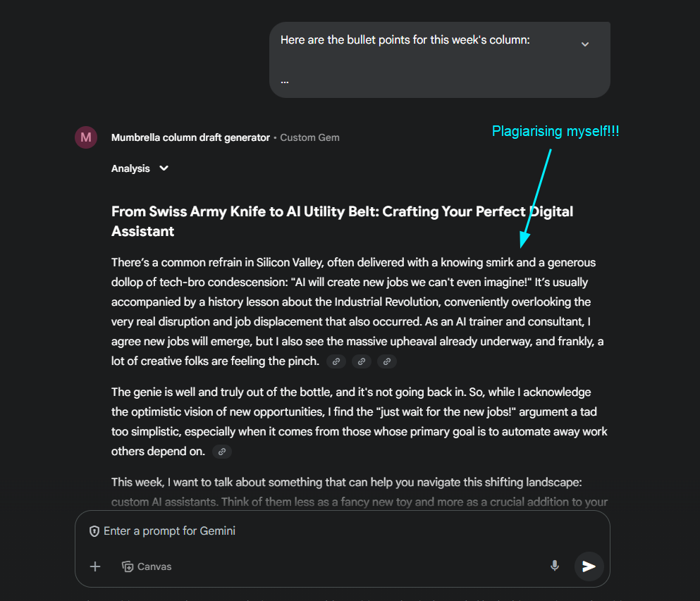This screenshot has height=601, width=700.
Task: Toggle the Canvas mode button
Action: coord(147,566)
